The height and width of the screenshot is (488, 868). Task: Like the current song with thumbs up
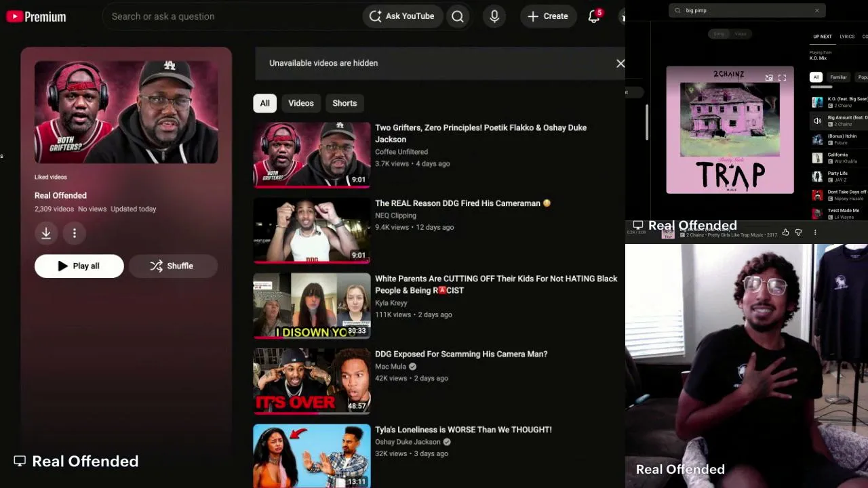pyautogui.click(x=785, y=232)
